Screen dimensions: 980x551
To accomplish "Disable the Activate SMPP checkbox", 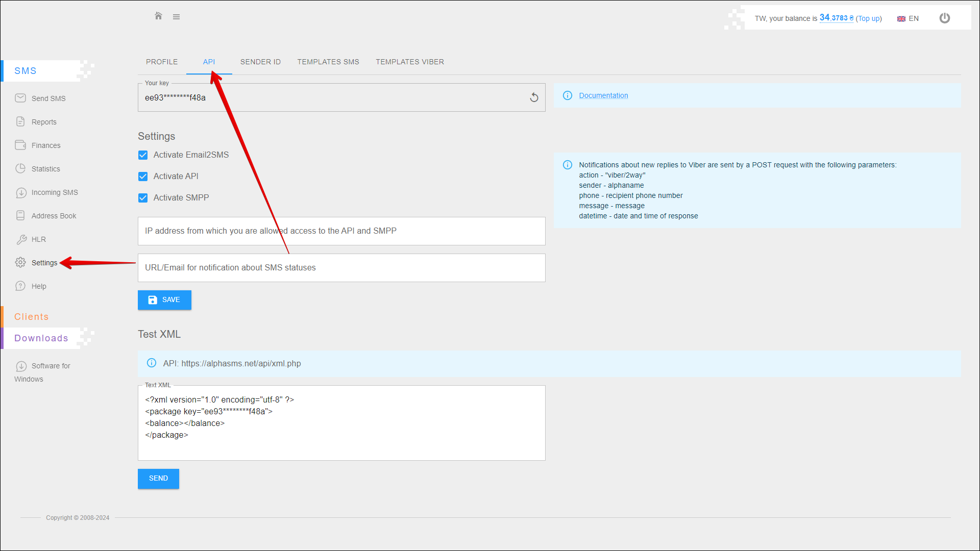I will 143,198.
